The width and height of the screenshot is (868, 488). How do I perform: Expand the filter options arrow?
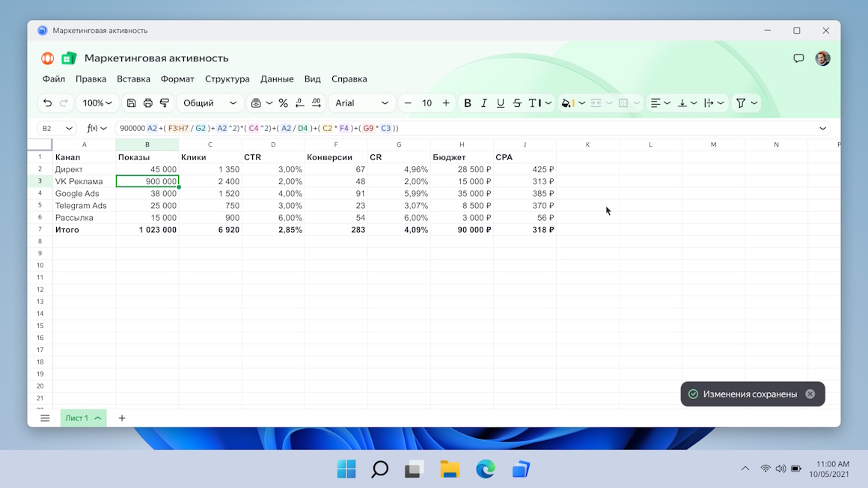click(754, 103)
